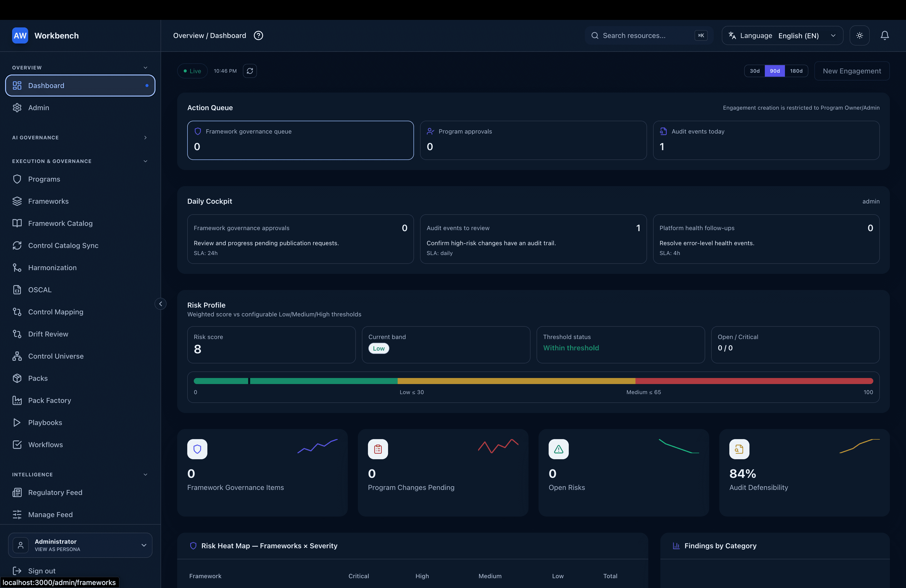This screenshot has height=588, width=906.
Task: Open Regulatory Feed page
Action: [80, 492]
